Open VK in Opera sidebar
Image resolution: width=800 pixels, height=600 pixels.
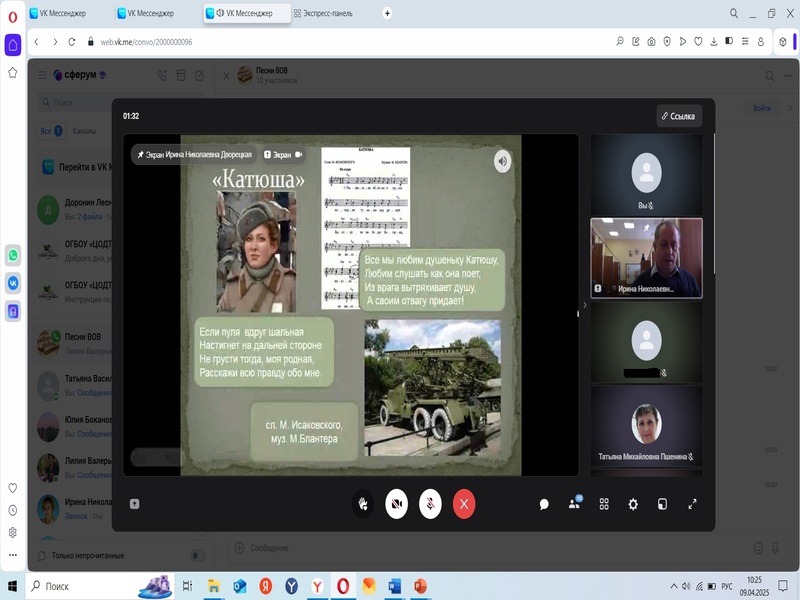pyautogui.click(x=13, y=283)
